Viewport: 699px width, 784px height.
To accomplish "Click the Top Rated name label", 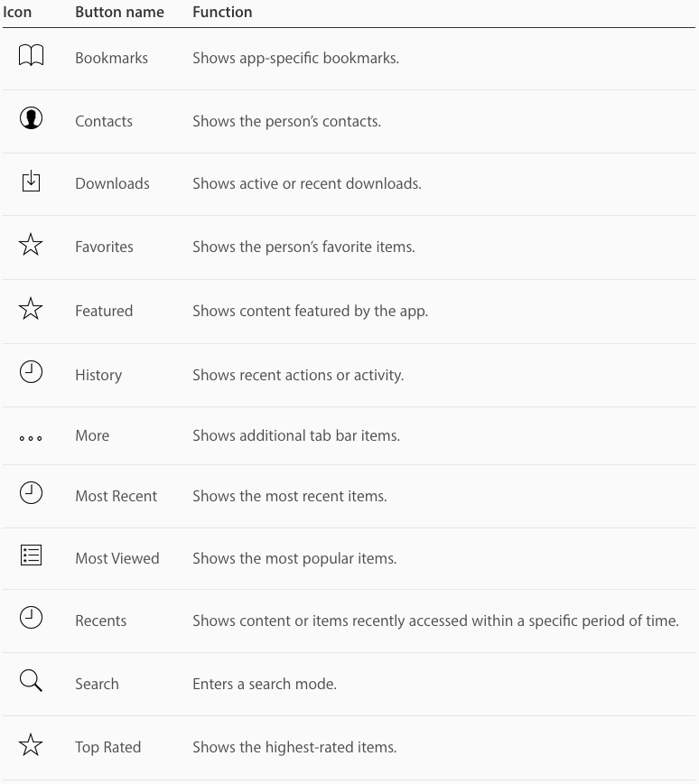I will (x=108, y=747).
